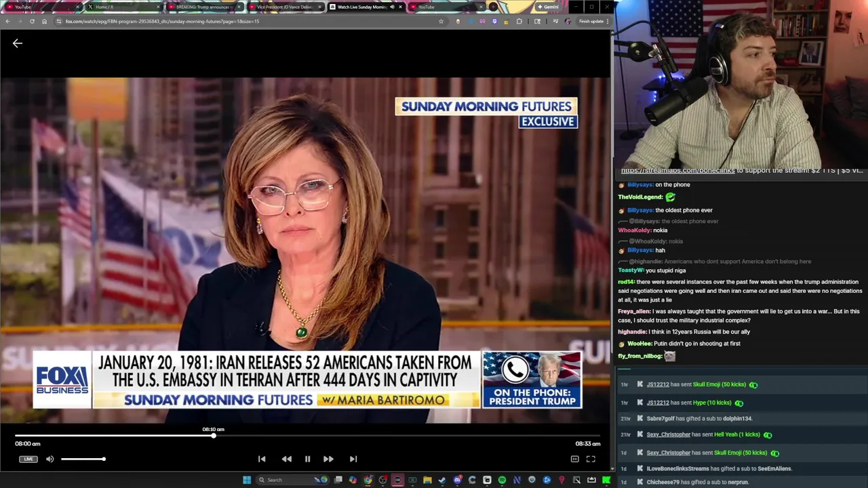The image size is (868, 488).
Task: Fast forward the video playback
Action: tap(328, 459)
